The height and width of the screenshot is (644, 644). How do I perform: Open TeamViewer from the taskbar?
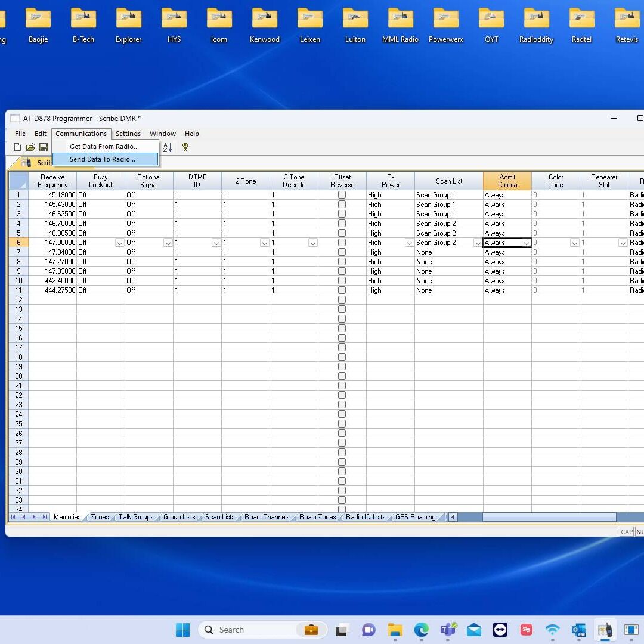(x=500, y=630)
